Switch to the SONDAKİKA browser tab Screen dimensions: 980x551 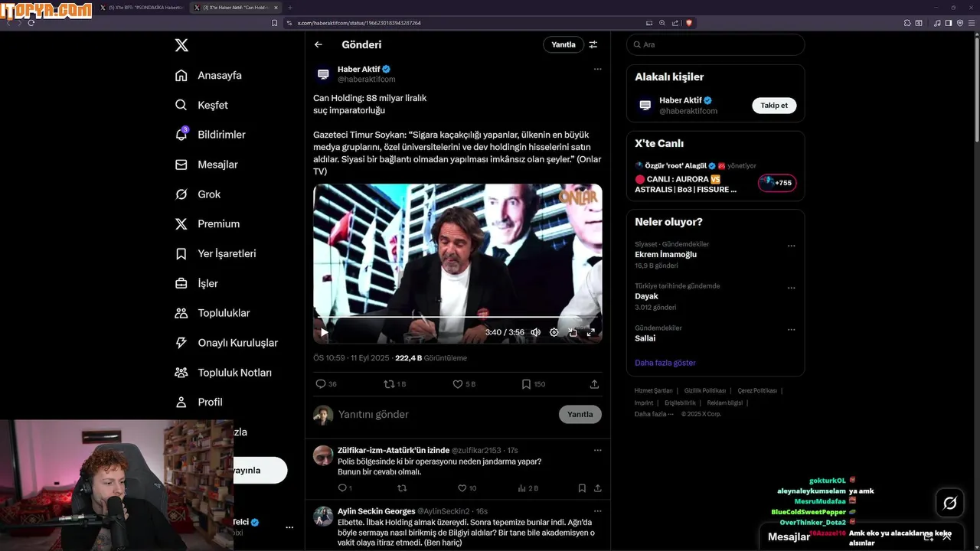click(142, 8)
